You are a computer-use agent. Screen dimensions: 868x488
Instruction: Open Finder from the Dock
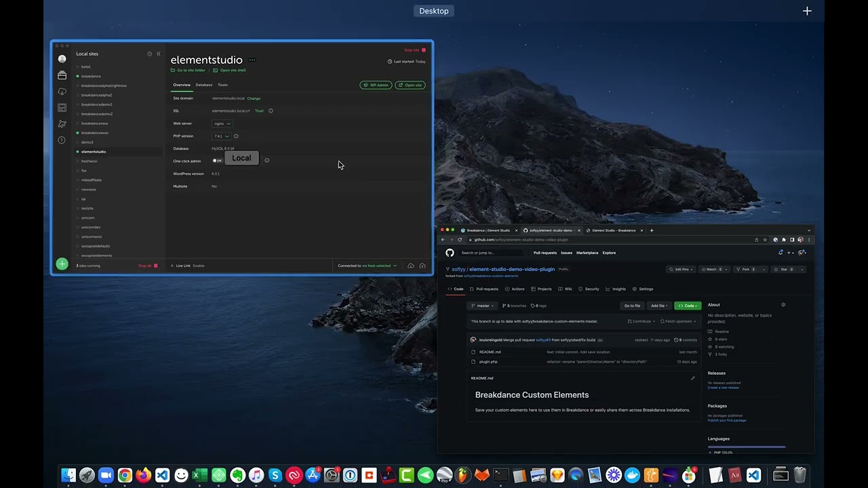pos(68,475)
